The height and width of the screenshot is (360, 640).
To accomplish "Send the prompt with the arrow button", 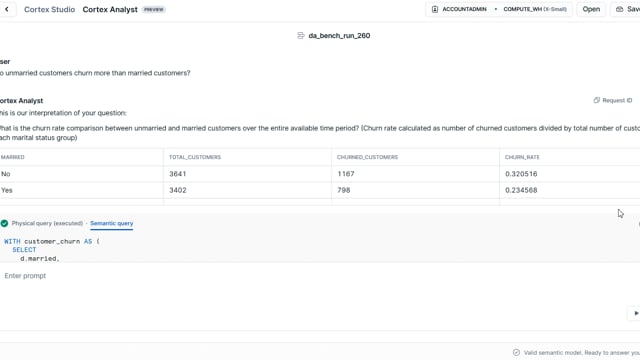I will [x=635, y=313].
